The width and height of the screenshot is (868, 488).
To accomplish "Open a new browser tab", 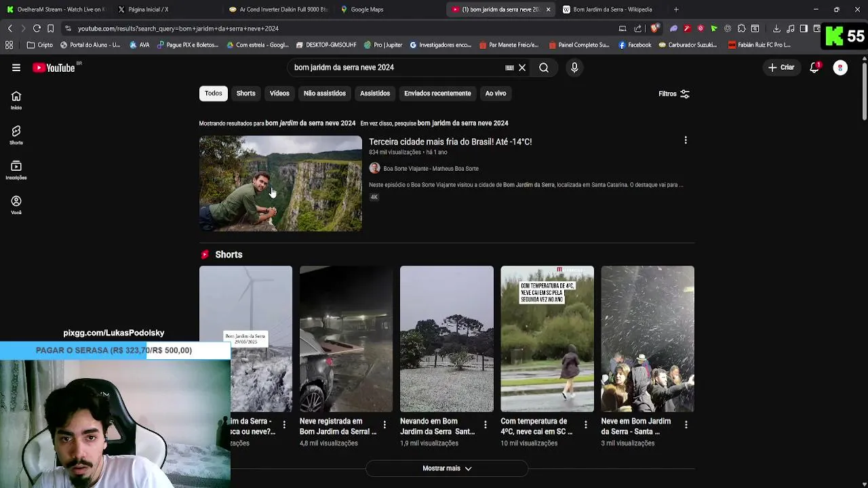I will [x=676, y=9].
